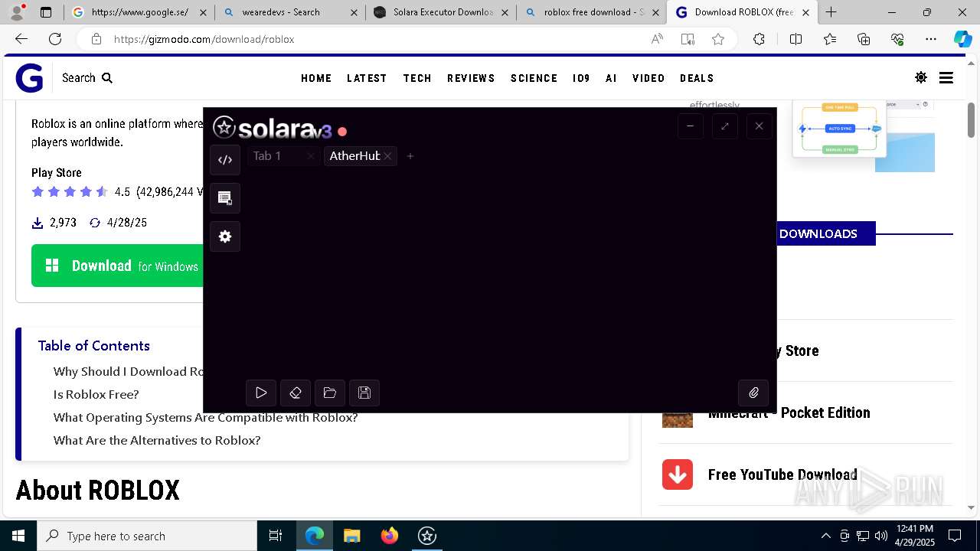Go back in the browser
Viewport: 980px width, 551px height.
pos(21,39)
